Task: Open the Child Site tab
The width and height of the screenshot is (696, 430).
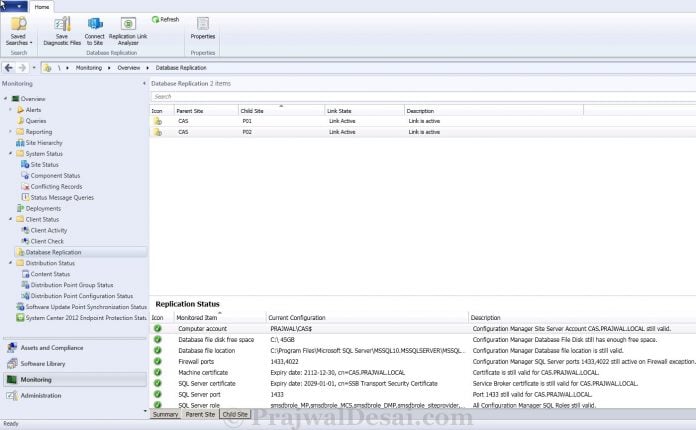Action: pyautogui.click(x=235, y=414)
